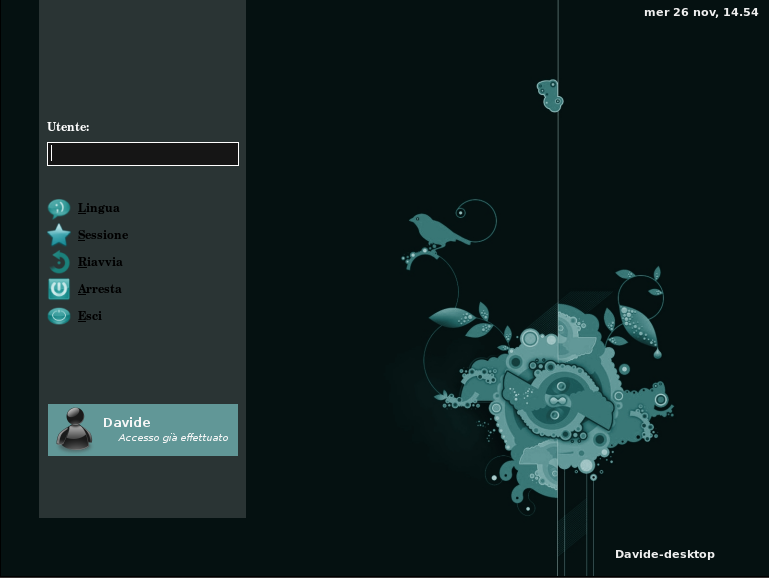The image size is (769, 578).
Task: Click the Davide-desktop hostname label
Action: click(x=665, y=554)
